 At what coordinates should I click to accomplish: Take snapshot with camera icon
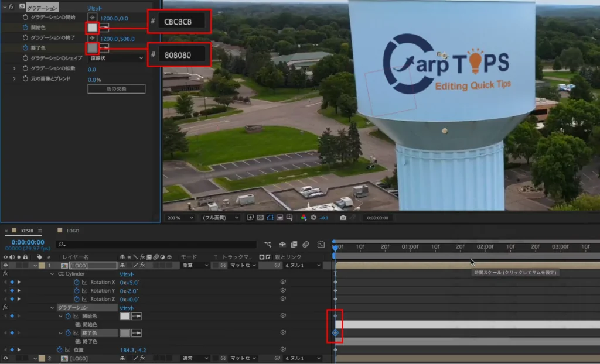click(343, 218)
